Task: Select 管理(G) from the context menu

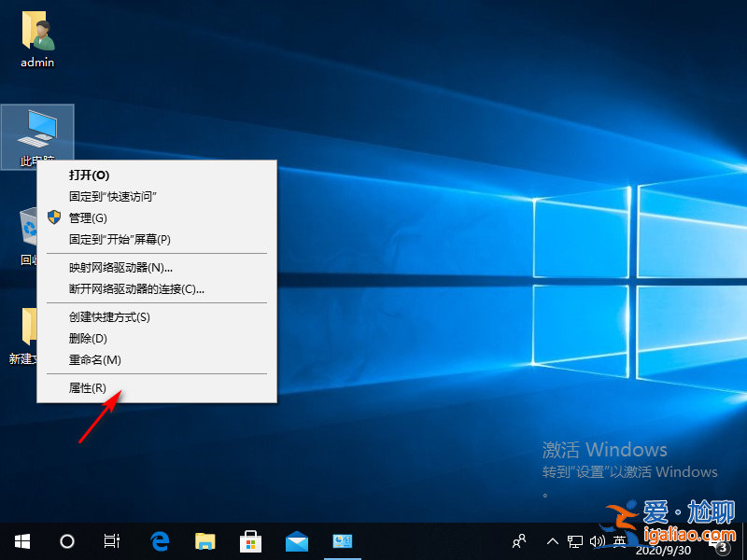Action: pyautogui.click(x=89, y=217)
